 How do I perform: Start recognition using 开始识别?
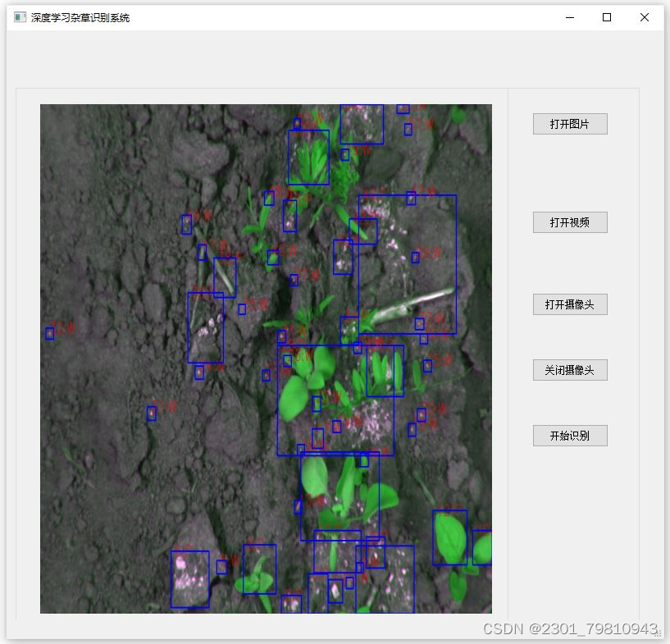tap(570, 436)
